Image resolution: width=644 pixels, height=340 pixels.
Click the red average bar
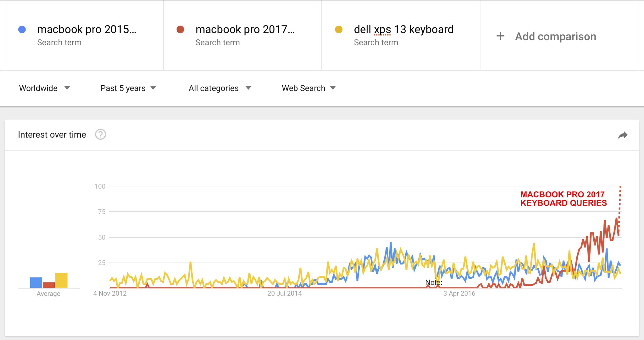click(x=49, y=285)
